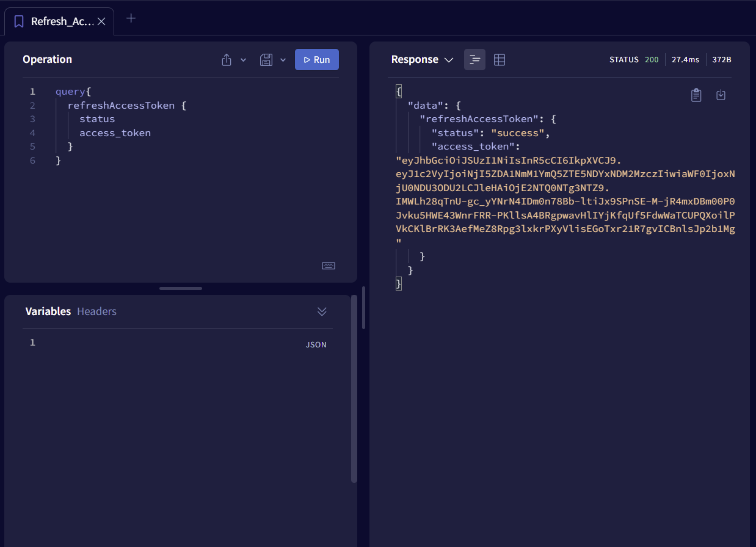Close the Refresh_Ac... tab
The image size is (756, 547).
tap(102, 22)
